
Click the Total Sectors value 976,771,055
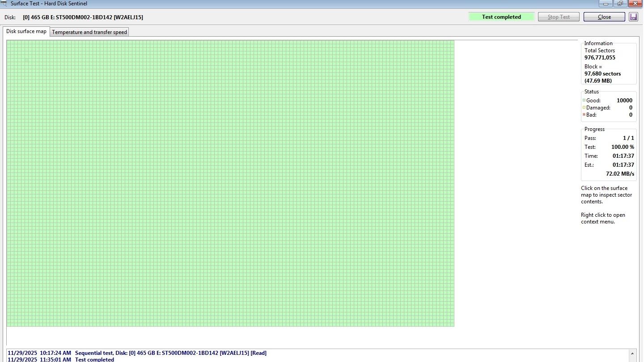click(600, 58)
